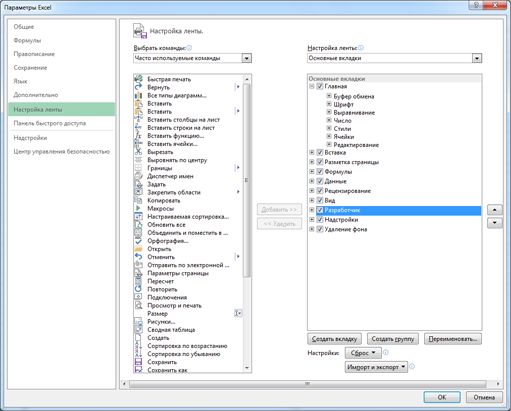Expand the Буфер обмена group
This screenshot has width=511, height=411.
click(329, 96)
